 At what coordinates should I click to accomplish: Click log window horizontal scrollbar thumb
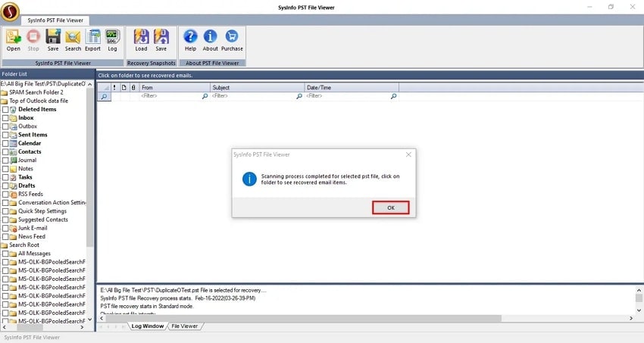(x=305, y=318)
